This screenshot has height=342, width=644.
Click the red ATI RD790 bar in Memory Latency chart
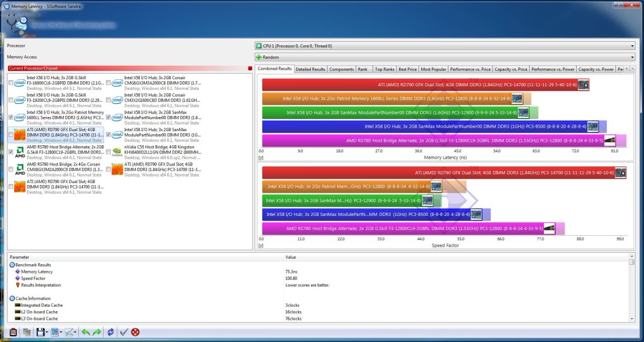425,85
